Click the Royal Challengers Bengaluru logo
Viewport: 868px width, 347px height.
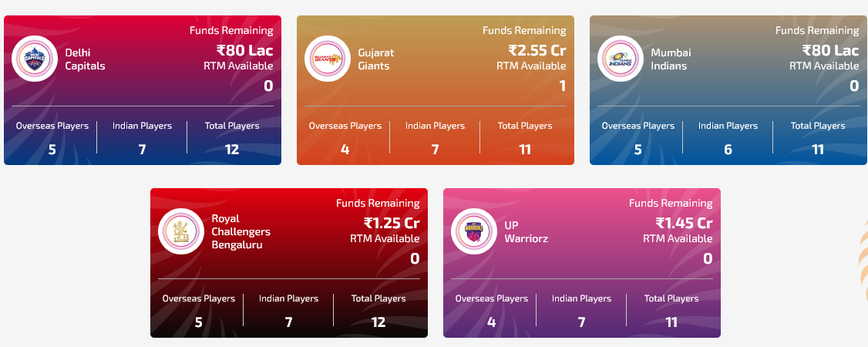[x=181, y=231]
